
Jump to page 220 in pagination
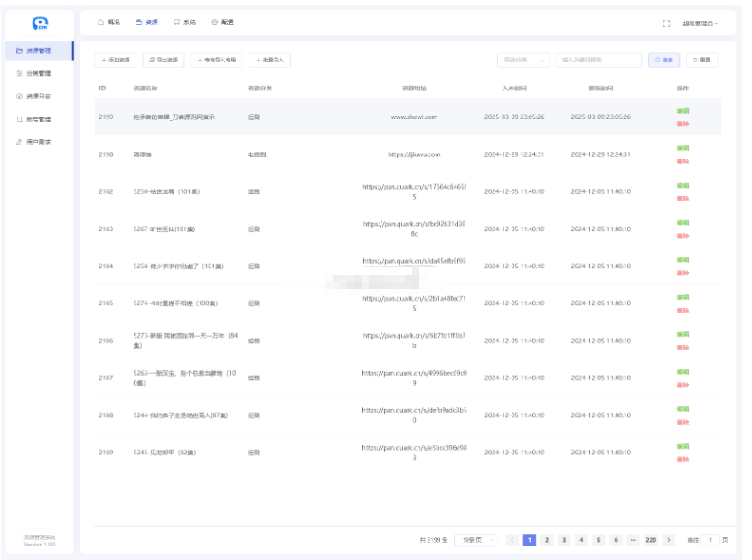651,539
